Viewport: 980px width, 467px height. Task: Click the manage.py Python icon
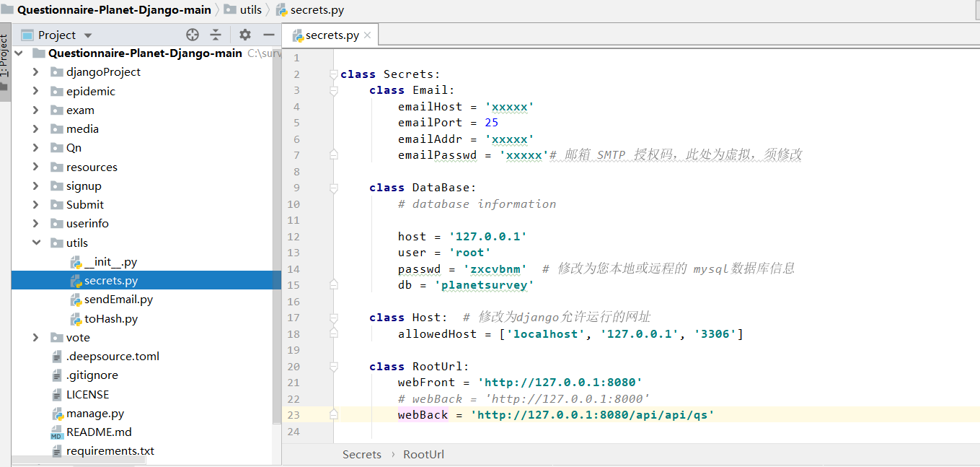pos(56,413)
